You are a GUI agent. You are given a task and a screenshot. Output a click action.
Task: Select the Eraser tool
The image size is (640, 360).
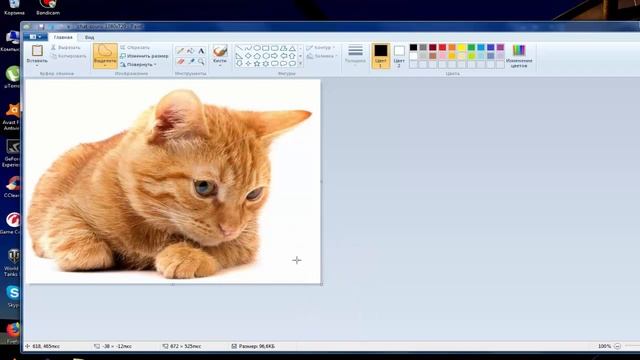[x=180, y=61]
